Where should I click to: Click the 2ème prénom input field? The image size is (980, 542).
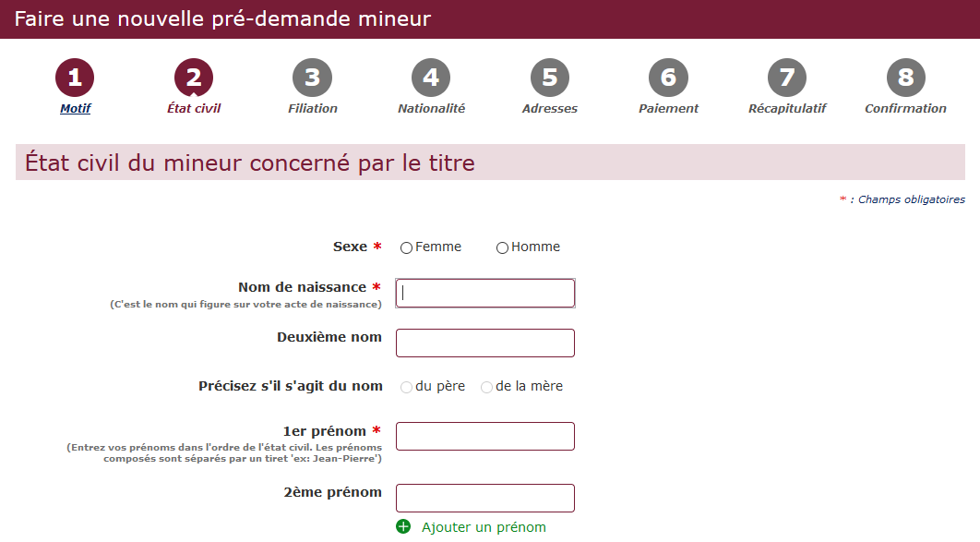(x=485, y=499)
